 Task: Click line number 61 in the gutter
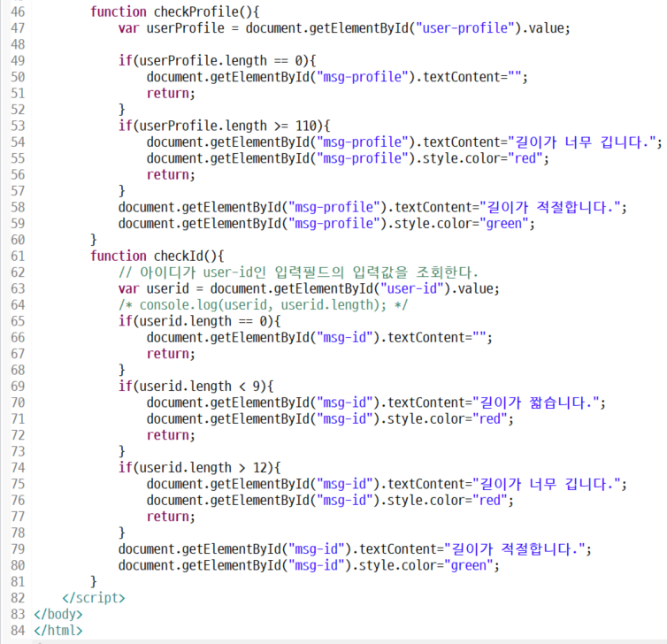pos(18,256)
